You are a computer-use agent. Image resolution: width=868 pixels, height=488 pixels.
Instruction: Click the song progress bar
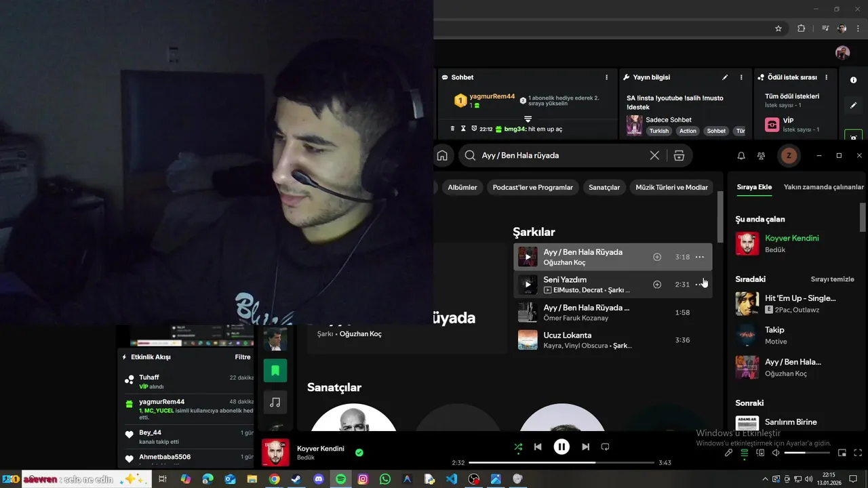pyautogui.click(x=561, y=463)
